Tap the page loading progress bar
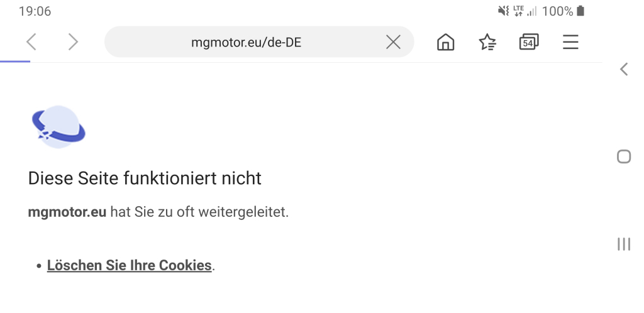The height and width of the screenshot is (313, 644). [x=15, y=62]
